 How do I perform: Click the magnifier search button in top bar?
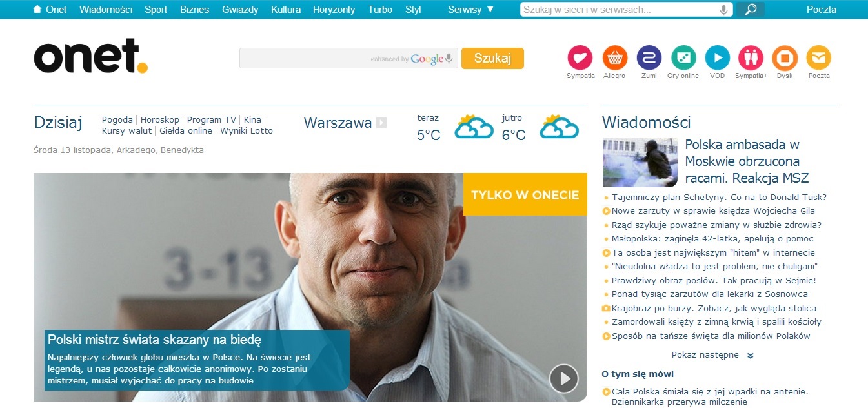[751, 10]
